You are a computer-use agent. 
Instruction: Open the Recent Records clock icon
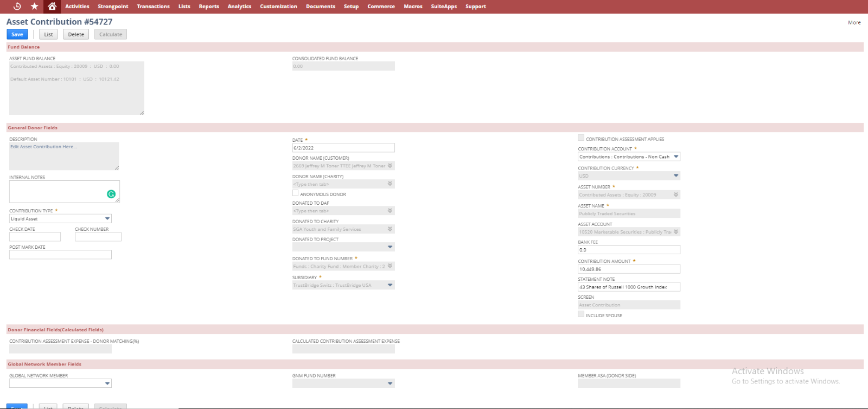click(x=17, y=7)
